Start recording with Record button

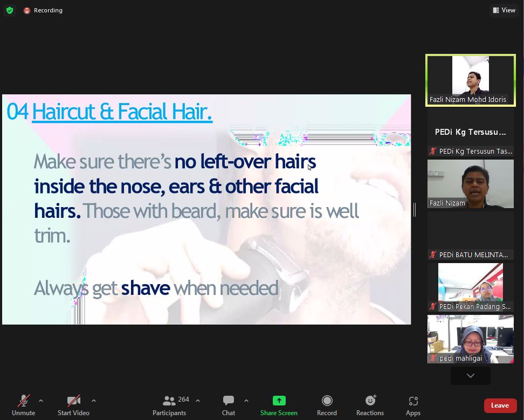click(x=327, y=405)
